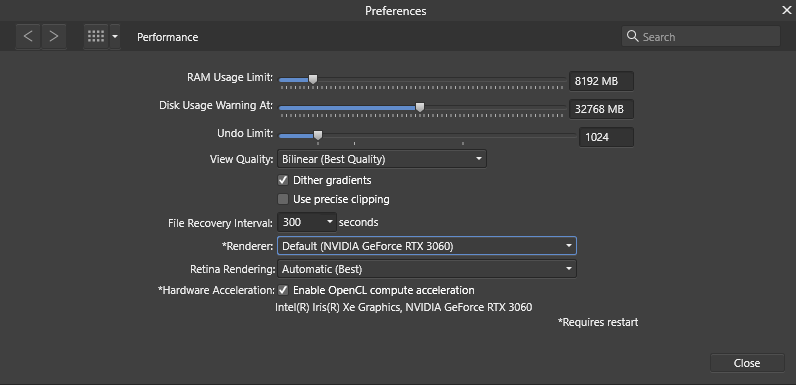Click the Undo Limit slider handle
The image size is (796, 386).
pos(318,135)
